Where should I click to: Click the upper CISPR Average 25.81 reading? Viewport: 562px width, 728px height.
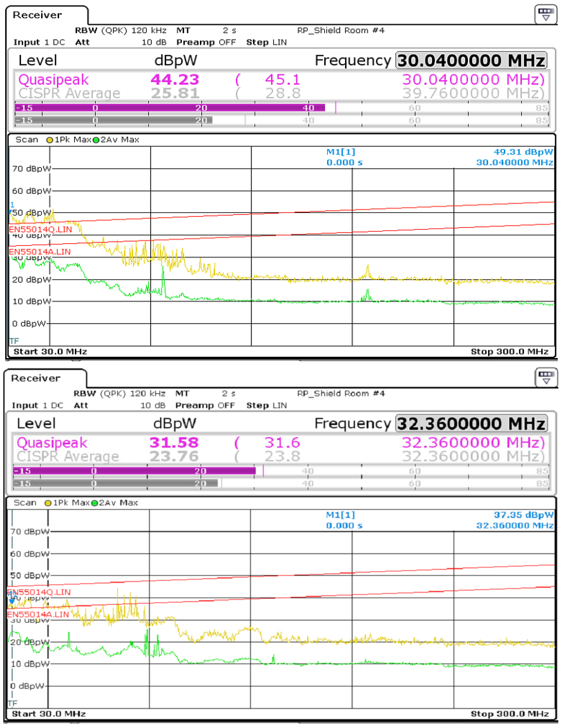point(175,93)
